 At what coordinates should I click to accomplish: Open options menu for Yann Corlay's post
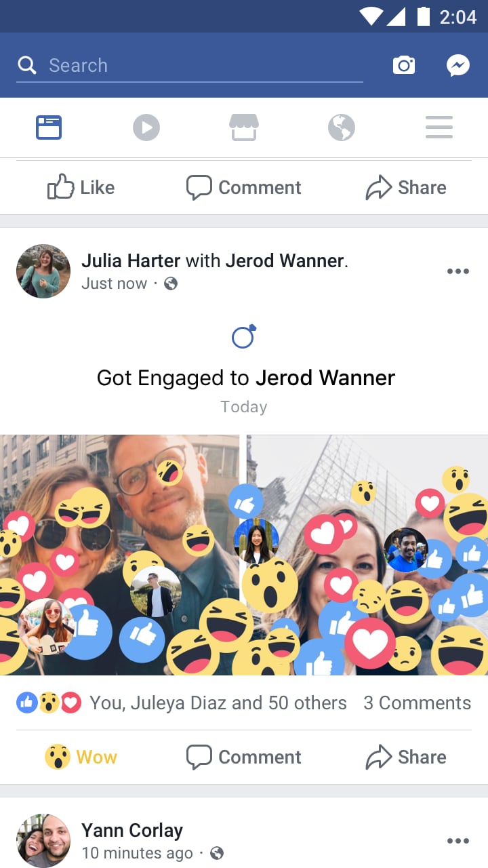coord(458,841)
